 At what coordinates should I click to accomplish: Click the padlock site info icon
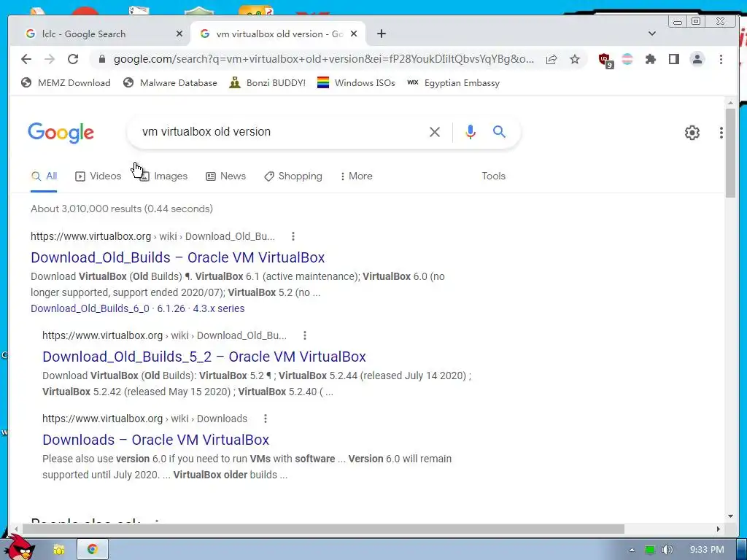pos(101,59)
